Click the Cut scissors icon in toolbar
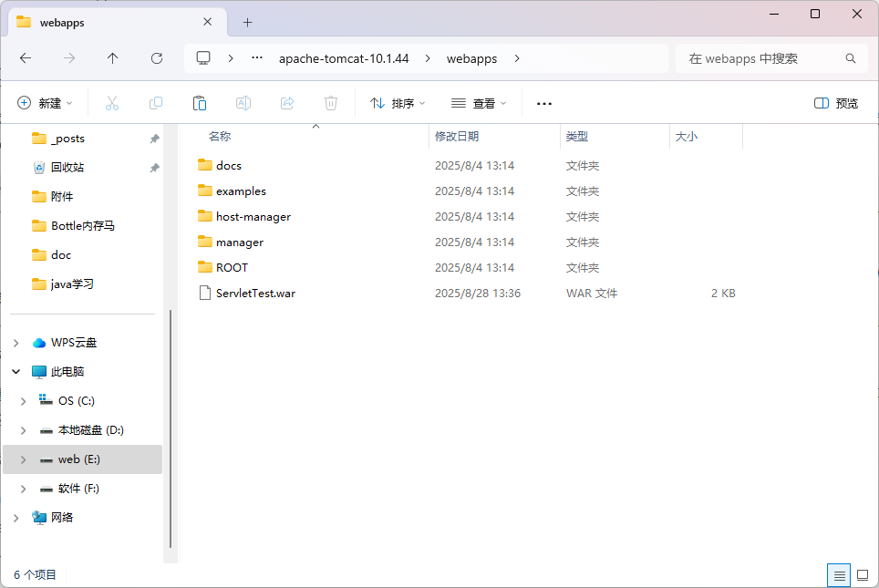This screenshot has width=879, height=588. click(112, 103)
